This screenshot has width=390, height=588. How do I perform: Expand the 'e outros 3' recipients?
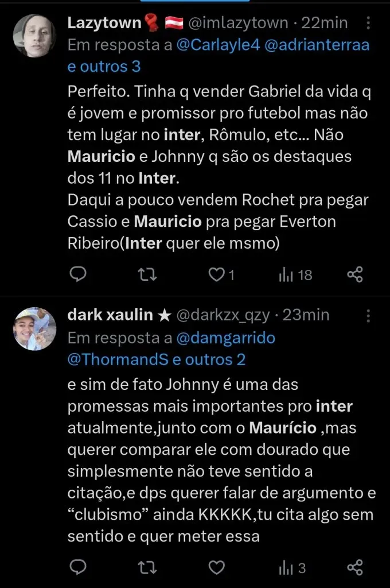point(104,67)
